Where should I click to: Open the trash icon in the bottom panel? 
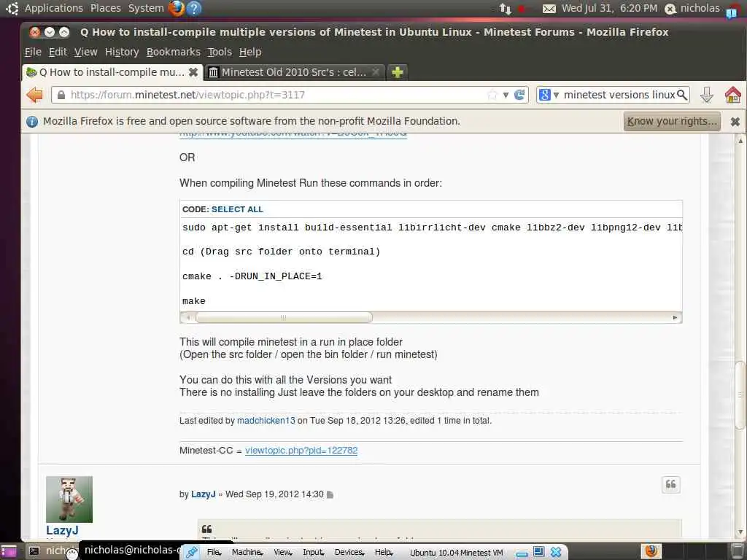[x=738, y=551]
